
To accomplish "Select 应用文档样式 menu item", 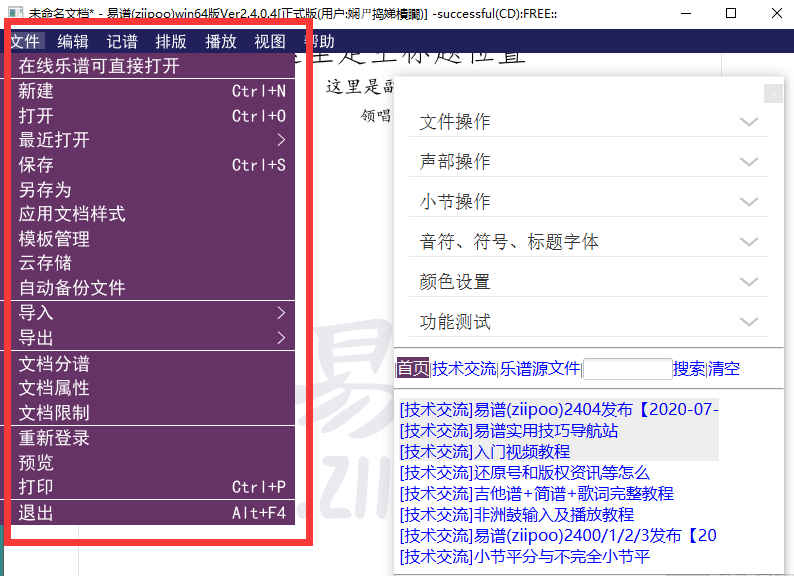I will 153,214.
